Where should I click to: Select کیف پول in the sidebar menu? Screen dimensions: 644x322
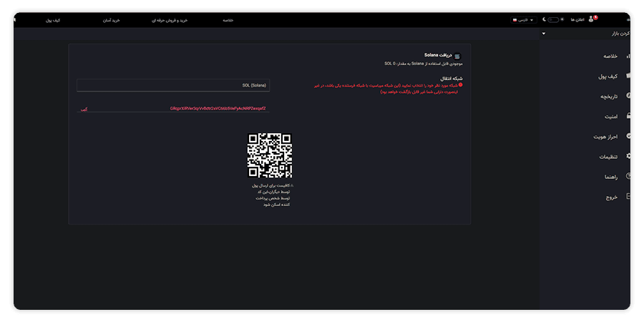608,77
